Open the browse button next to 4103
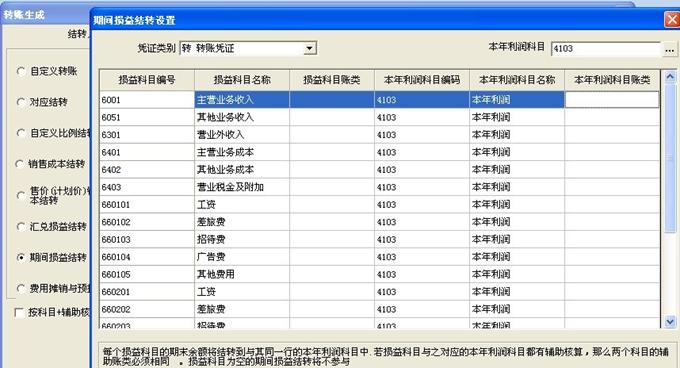 (x=669, y=49)
